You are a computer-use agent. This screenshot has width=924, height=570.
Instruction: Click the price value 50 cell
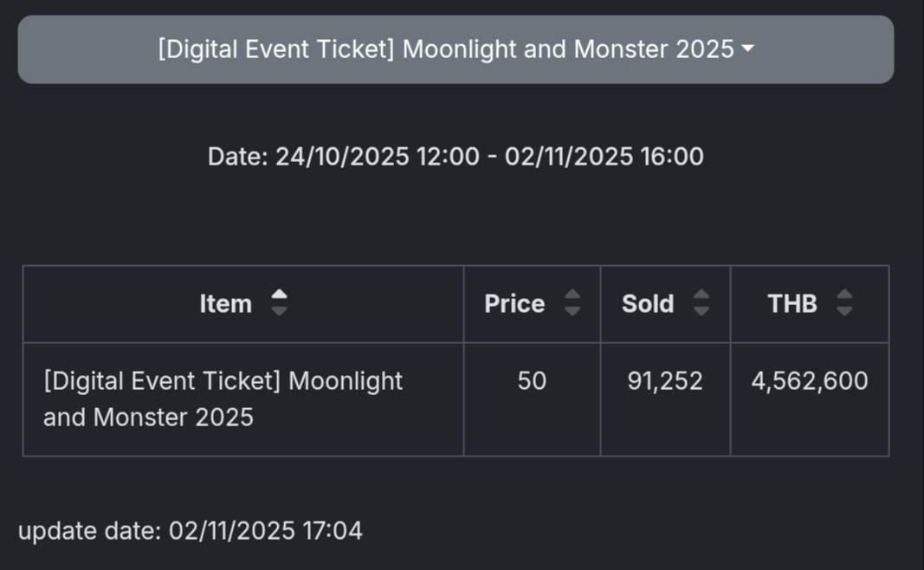point(532,381)
